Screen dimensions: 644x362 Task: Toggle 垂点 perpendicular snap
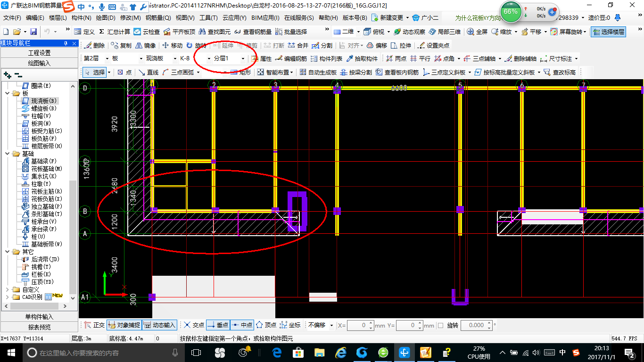218,325
